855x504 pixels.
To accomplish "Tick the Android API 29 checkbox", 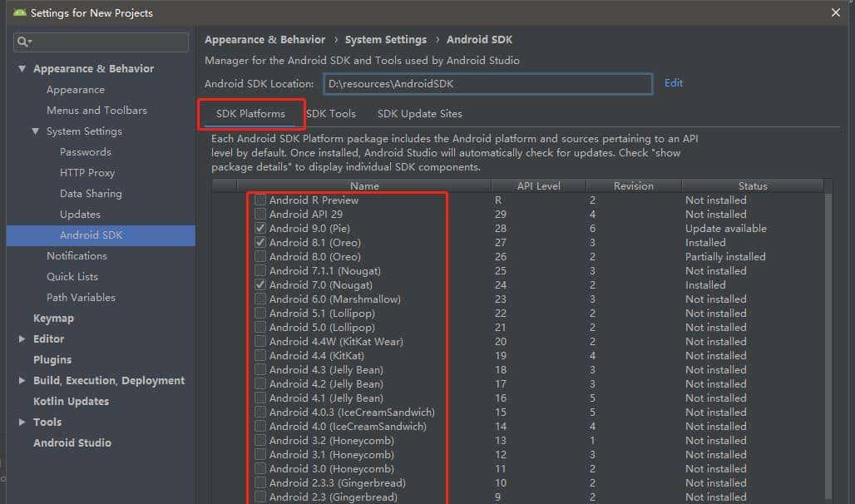I will (x=260, y=215).
